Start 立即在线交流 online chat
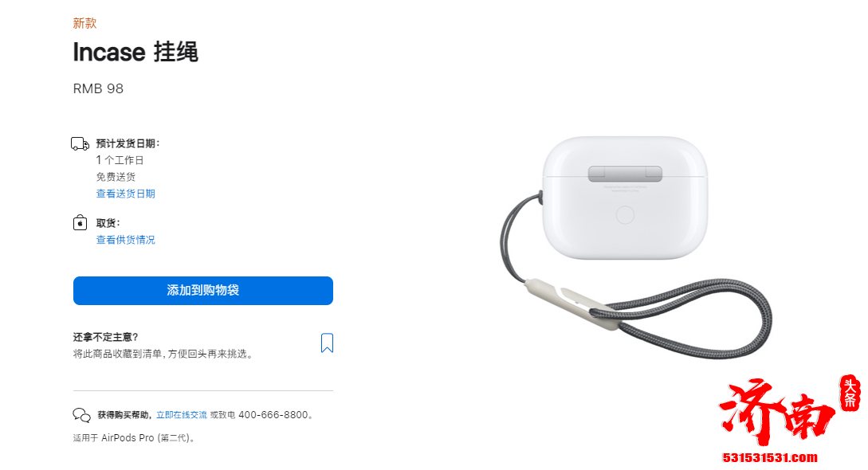This screenshot has width=868, height=470. [182, 415]
